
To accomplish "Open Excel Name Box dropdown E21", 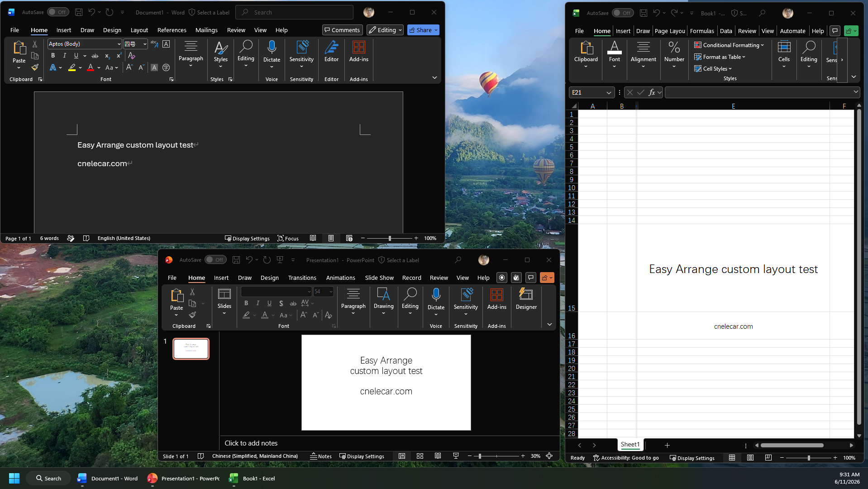I will click(609, 92).
